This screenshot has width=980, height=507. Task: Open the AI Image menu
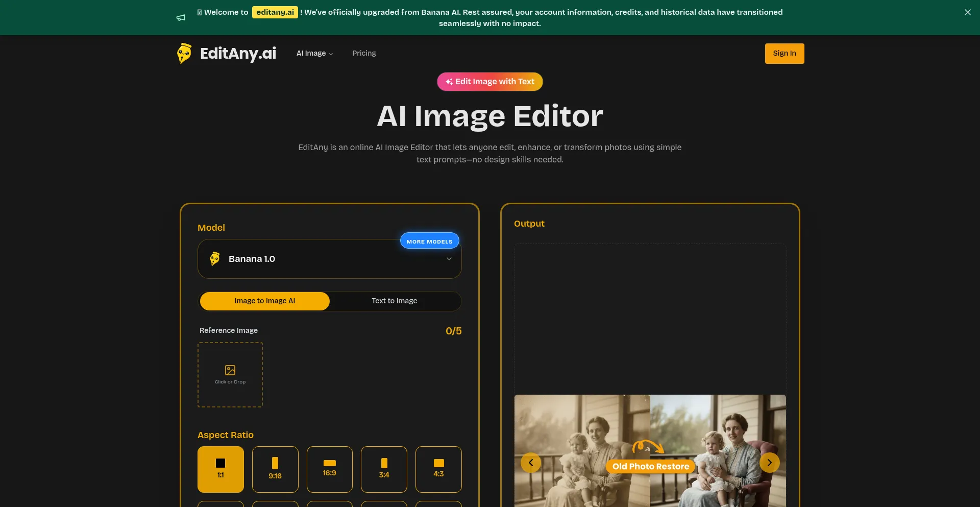(314, 53)
